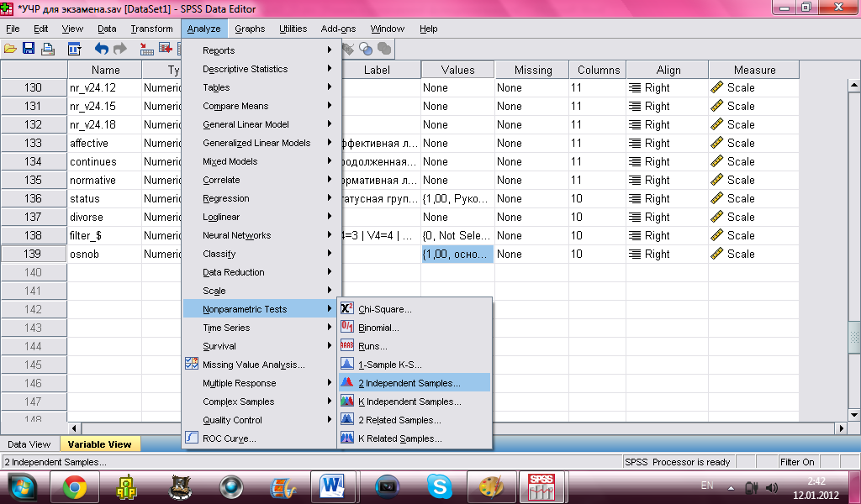Open the Graphs menu
The image size is (861, 504).
250,29
